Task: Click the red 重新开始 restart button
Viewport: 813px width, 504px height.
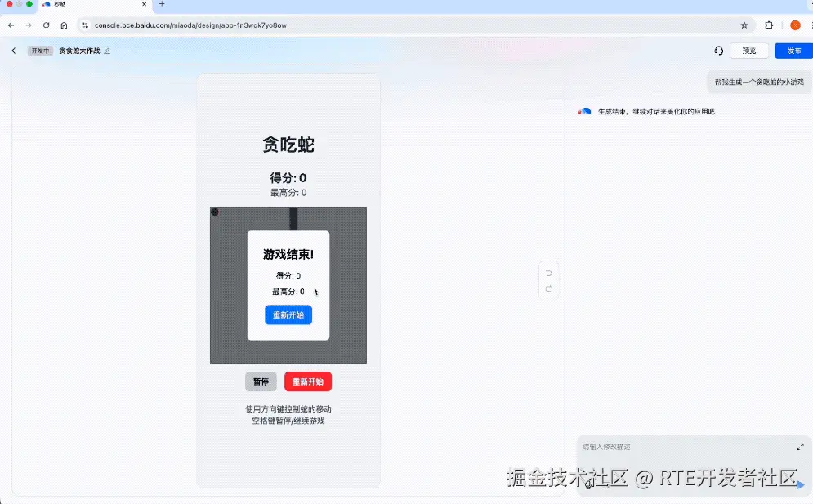Action: coord(308,381)
